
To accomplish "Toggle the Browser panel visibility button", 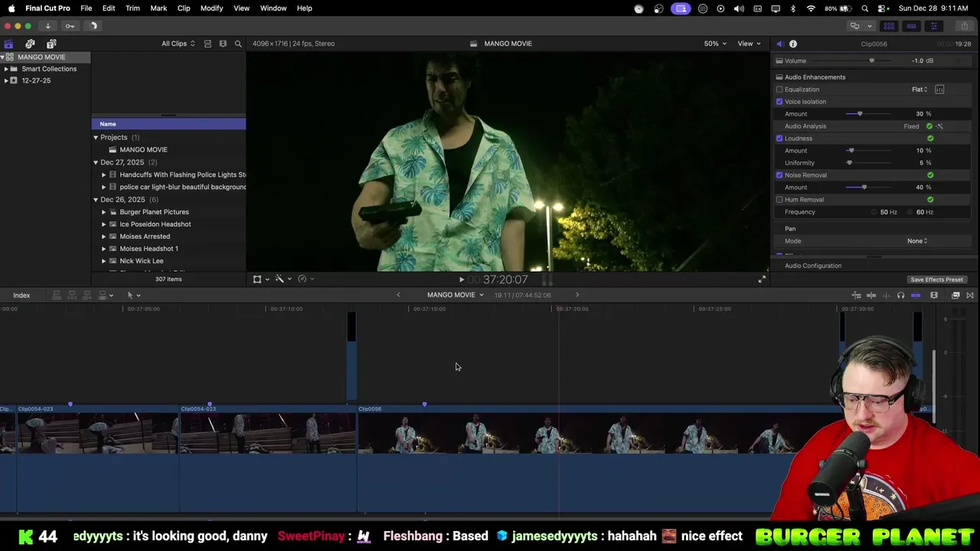I will pos(889,26).
